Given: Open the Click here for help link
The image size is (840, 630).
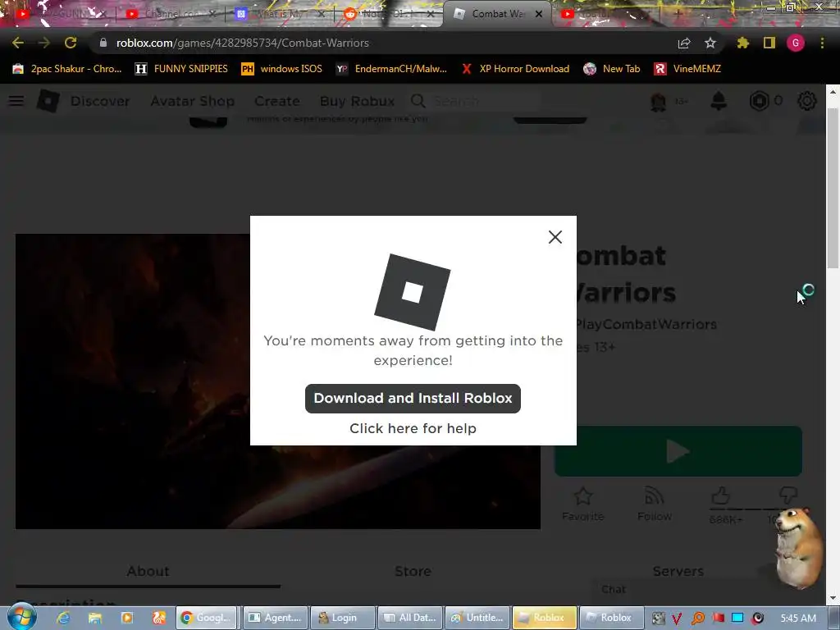Looking at the screenshot, I should [413, 428].
